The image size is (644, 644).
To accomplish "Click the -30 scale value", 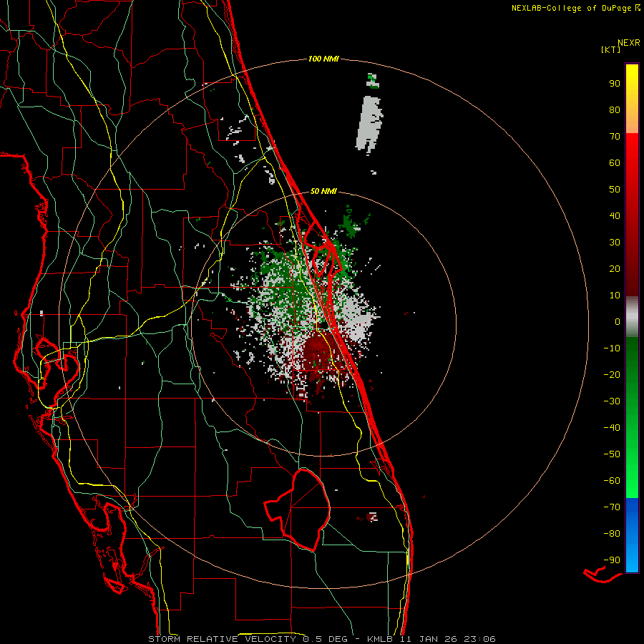I will pyautogui.click(x=612, y=401).
